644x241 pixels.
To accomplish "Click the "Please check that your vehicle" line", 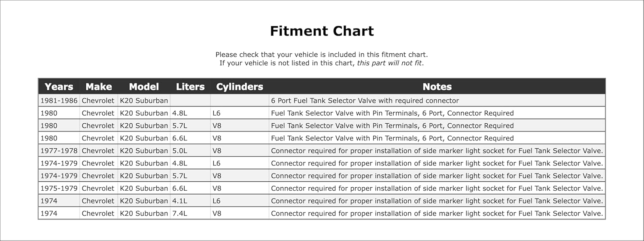I will [x=322, y=55].
